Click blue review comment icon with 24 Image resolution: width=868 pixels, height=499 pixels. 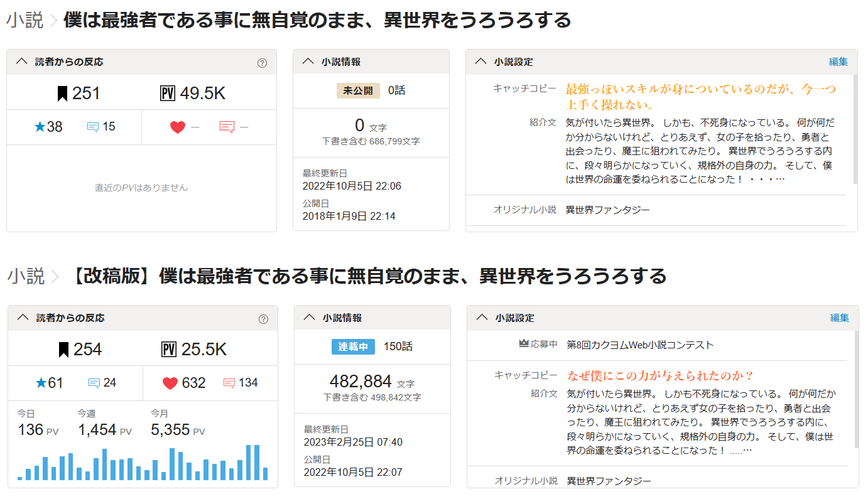click(94, 383)
